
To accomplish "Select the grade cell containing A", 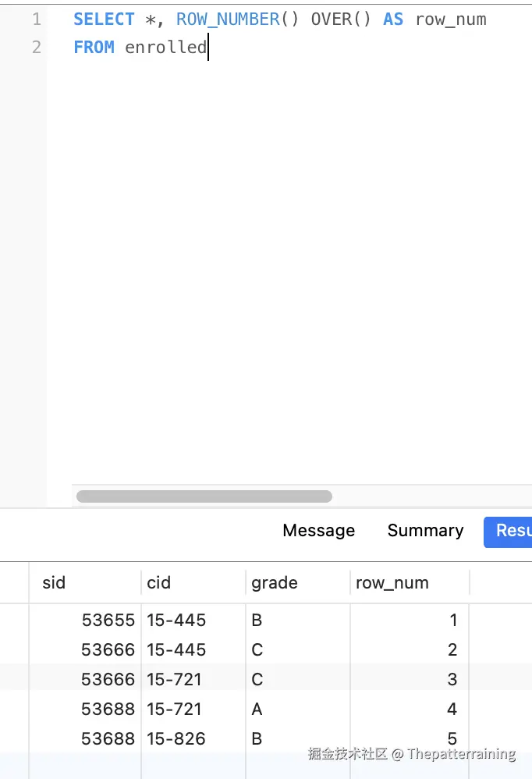I will [257, 709].
